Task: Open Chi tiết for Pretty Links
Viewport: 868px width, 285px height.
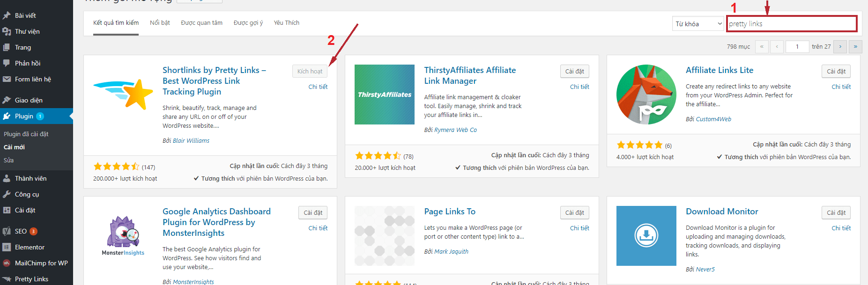Action: point(318,87)
